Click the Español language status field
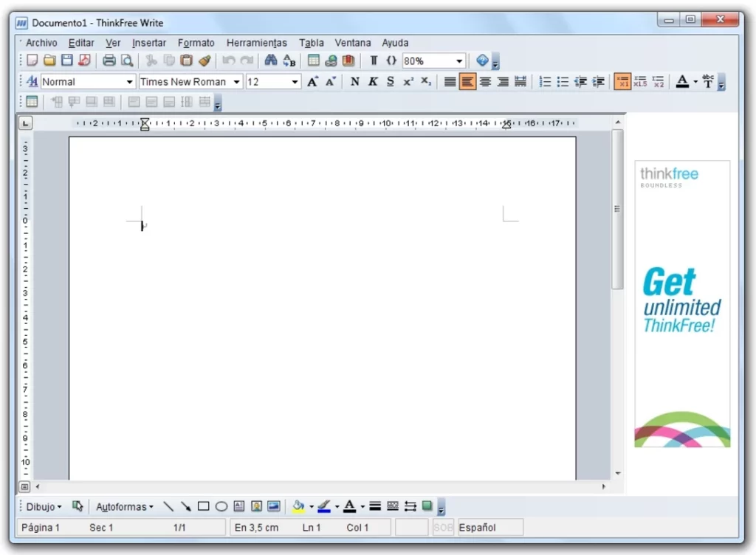The image size is (756, 555). coord(490,528)
